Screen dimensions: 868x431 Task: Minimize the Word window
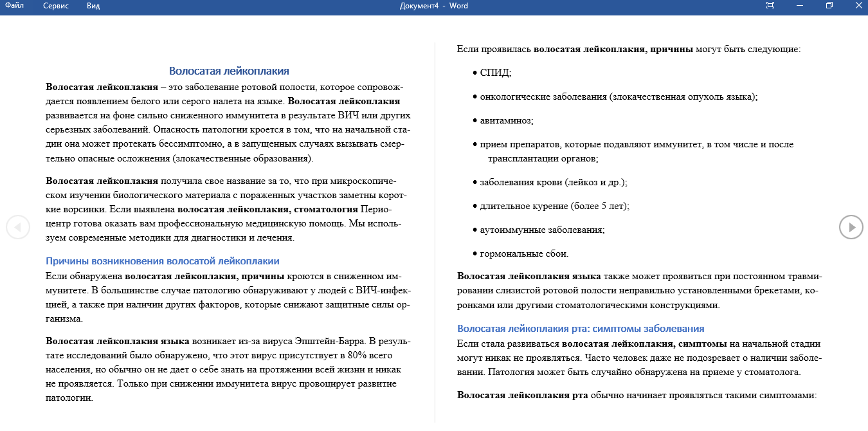[800, 6]
